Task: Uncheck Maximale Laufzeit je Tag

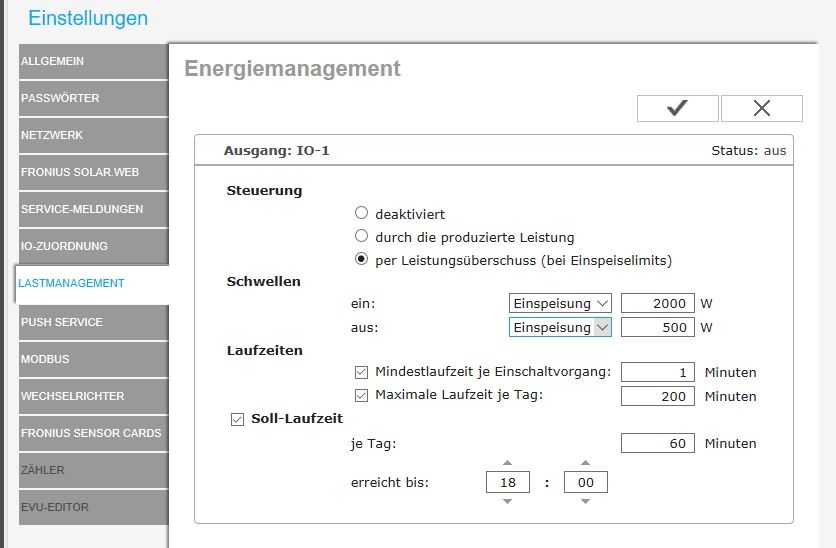Action: coord(362,395)
